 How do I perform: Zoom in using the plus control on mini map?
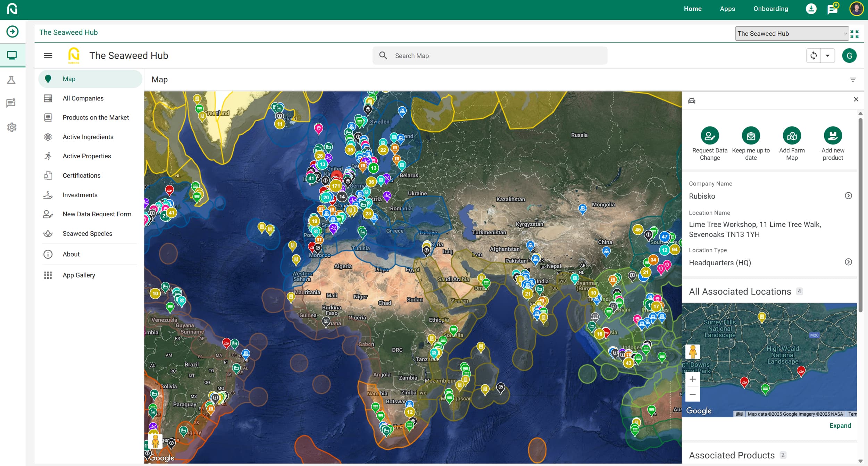[x=693, y=379]
